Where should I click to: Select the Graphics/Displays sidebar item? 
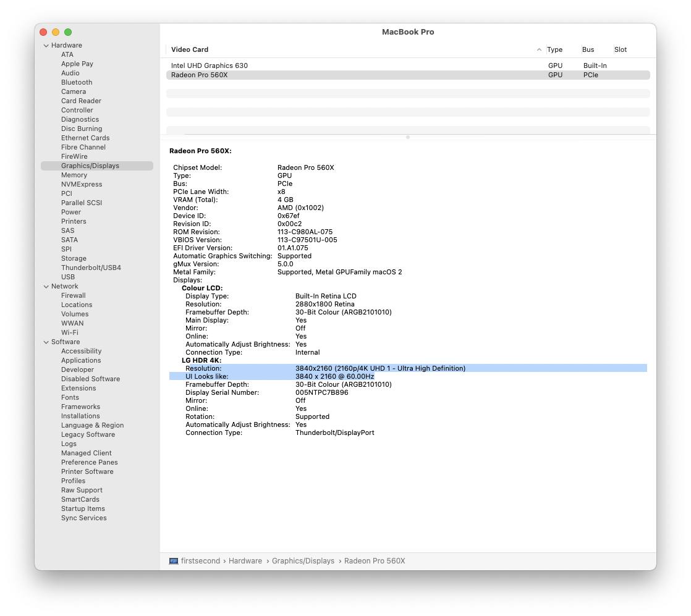(97, 166)
